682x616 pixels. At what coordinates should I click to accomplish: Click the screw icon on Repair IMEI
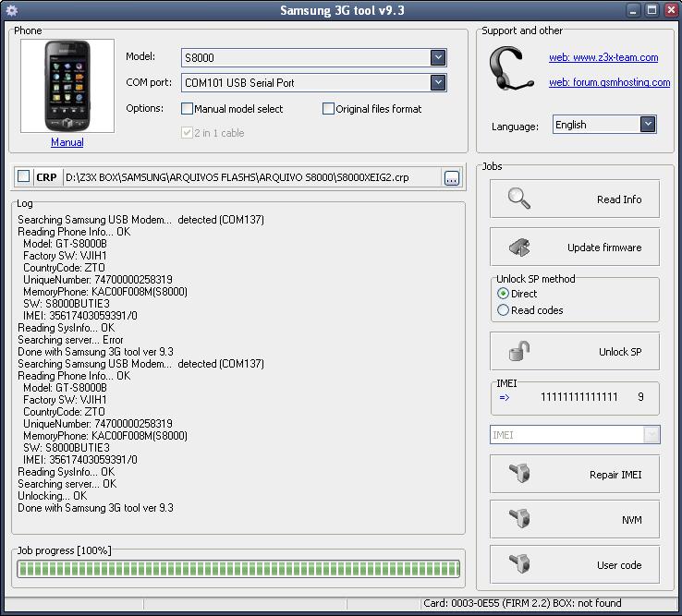point(519,474)
